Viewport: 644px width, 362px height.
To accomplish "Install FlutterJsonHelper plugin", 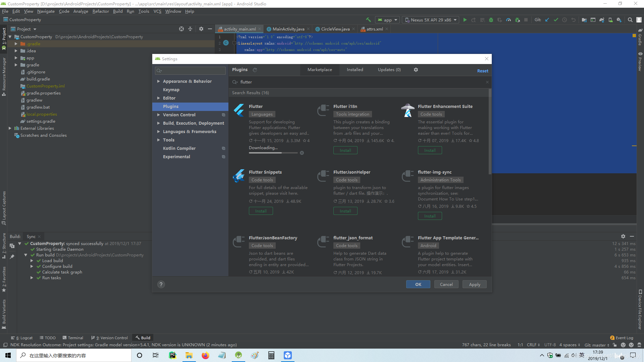I will [x=345, y=211].
